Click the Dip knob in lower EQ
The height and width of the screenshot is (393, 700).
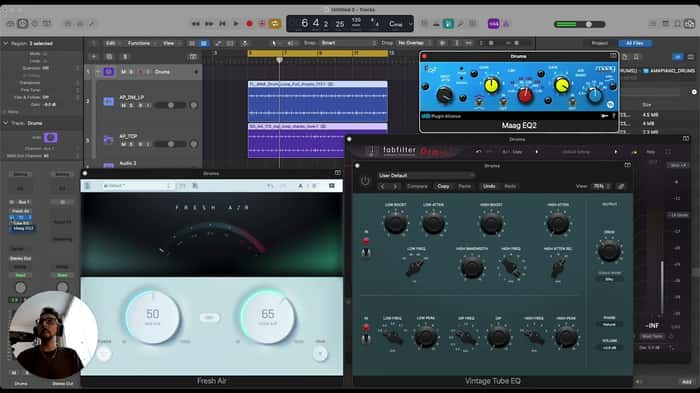pos(498,337)
